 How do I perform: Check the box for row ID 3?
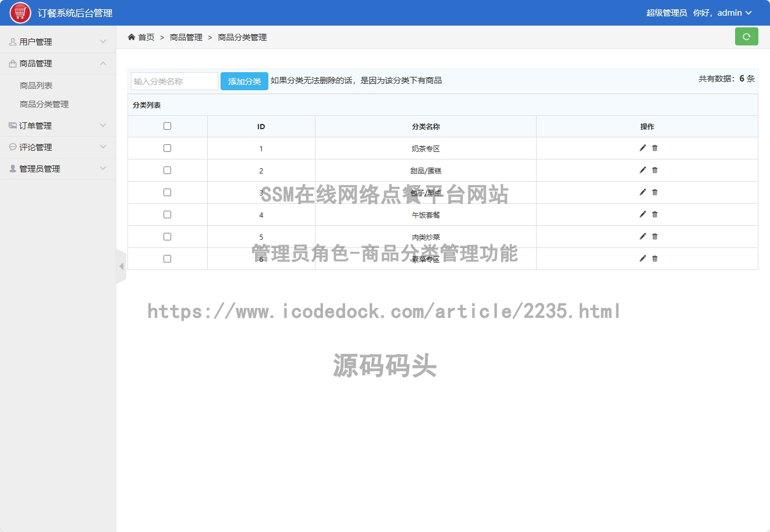[167, 193]
